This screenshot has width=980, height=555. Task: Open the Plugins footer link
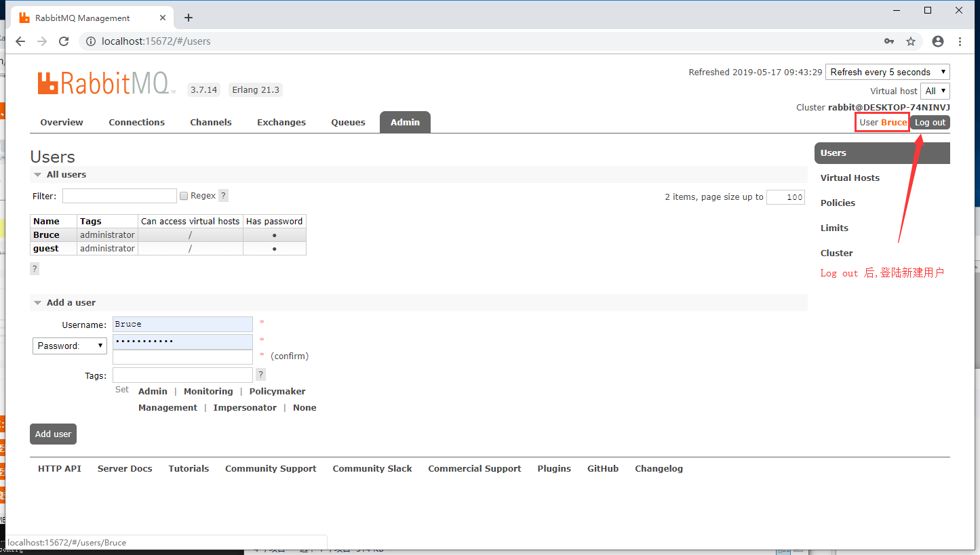pos(554,469)
